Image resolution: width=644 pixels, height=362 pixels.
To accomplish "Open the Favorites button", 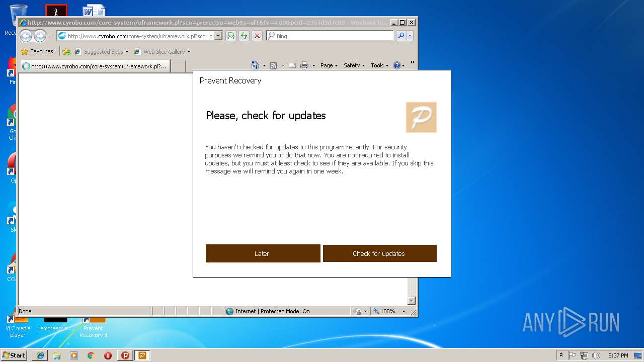I will click(37, 51).
